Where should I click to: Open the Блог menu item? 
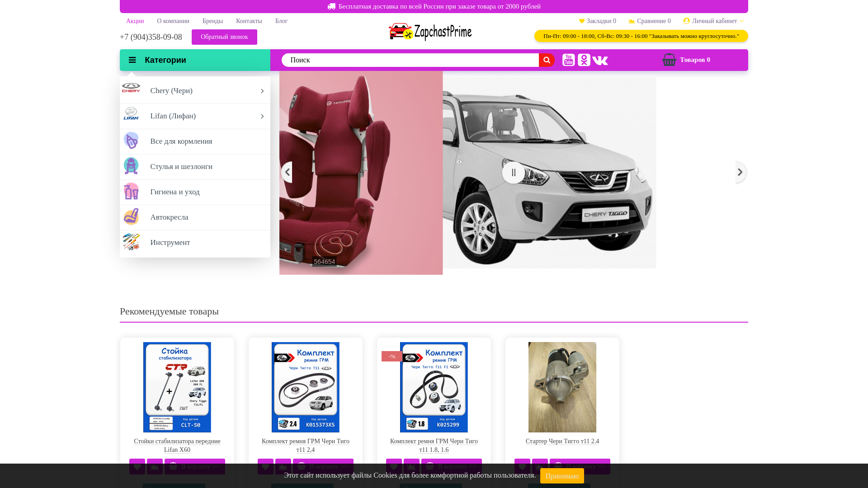click(x=281, y=21)
